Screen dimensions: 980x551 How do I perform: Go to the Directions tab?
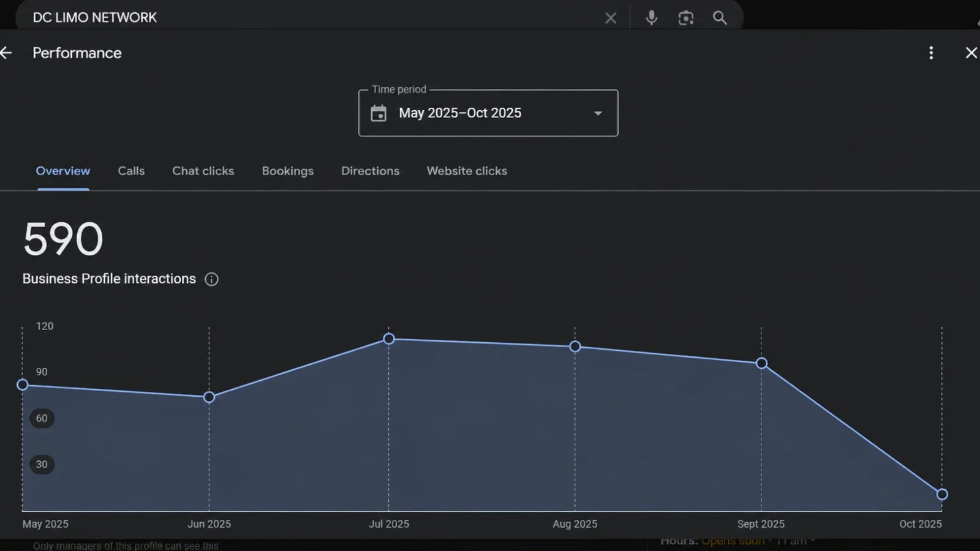371,171
